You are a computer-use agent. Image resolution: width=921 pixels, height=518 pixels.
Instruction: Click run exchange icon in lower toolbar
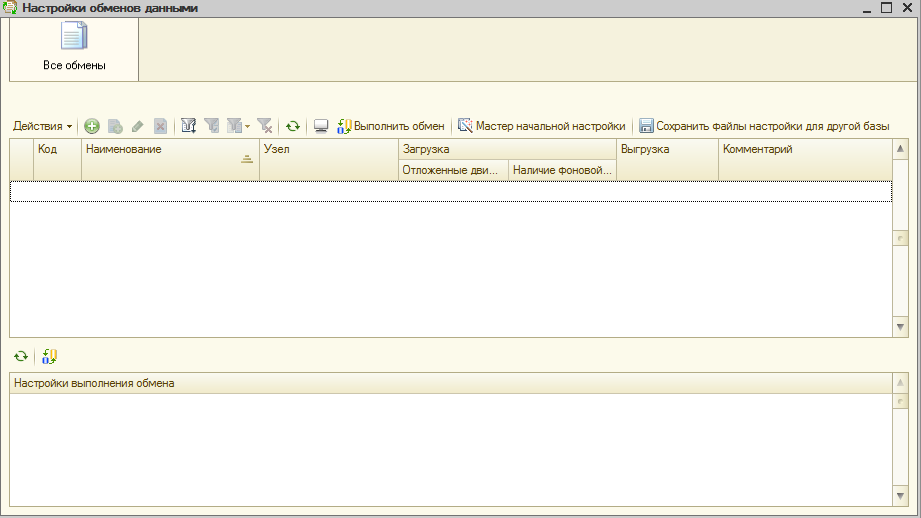click(49, 356)
